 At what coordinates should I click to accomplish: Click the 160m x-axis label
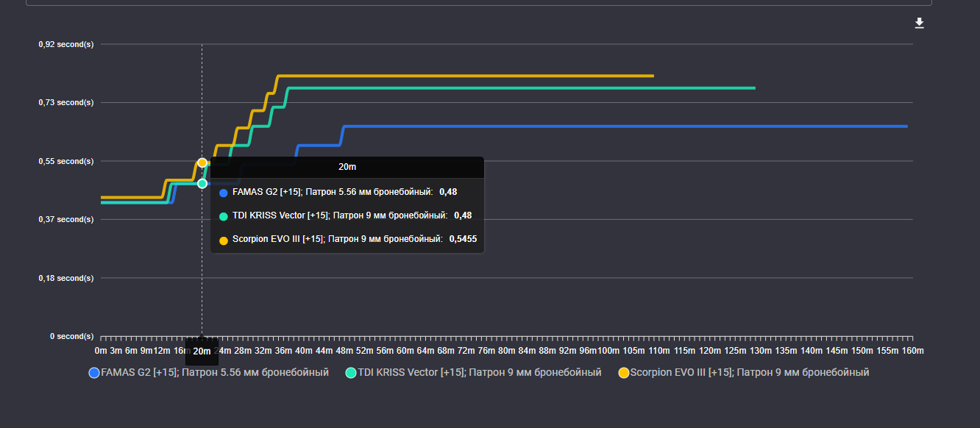[913, 350]
